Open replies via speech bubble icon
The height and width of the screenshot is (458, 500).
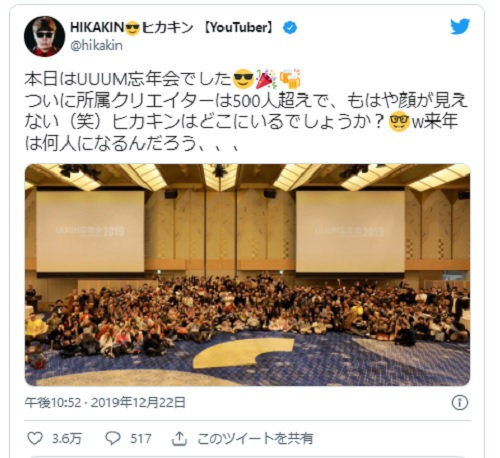(113, 438)
